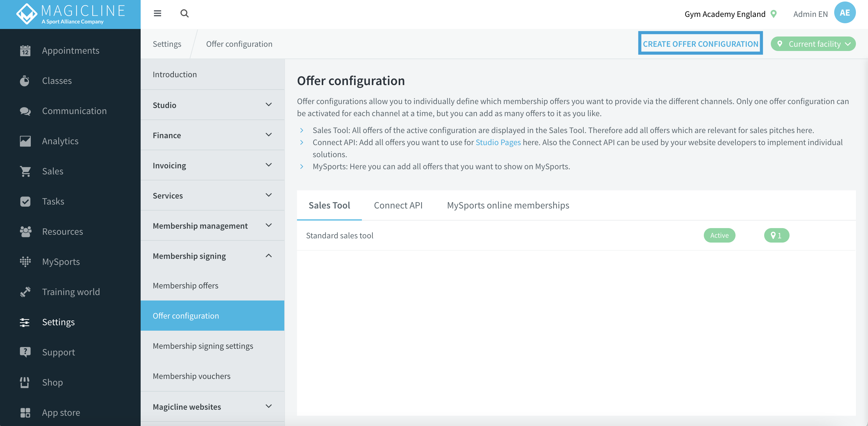The height and width of the screenshot is (426, 868).
Task: Open Membership vouchers submenu item
Action: click(212, 376)
